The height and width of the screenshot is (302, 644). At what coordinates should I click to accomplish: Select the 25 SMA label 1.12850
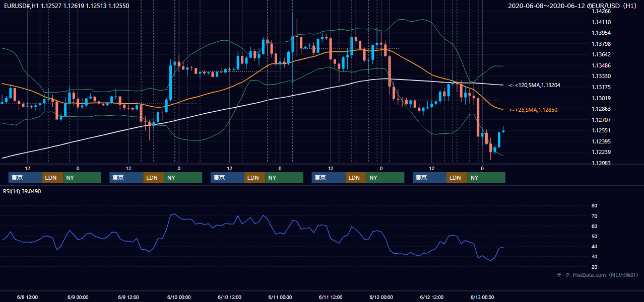pos(533,110)
